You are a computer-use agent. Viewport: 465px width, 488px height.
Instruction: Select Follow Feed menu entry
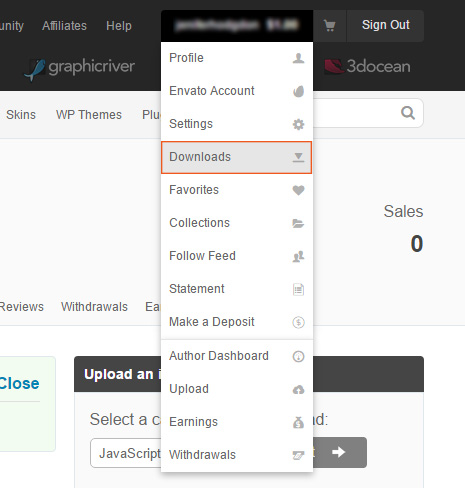[237, 256]
